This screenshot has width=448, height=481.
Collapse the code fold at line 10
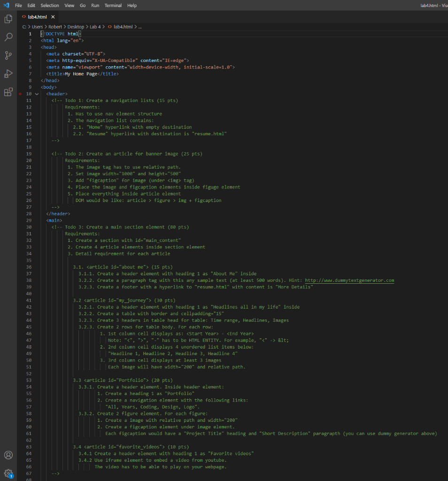[37, 93]
